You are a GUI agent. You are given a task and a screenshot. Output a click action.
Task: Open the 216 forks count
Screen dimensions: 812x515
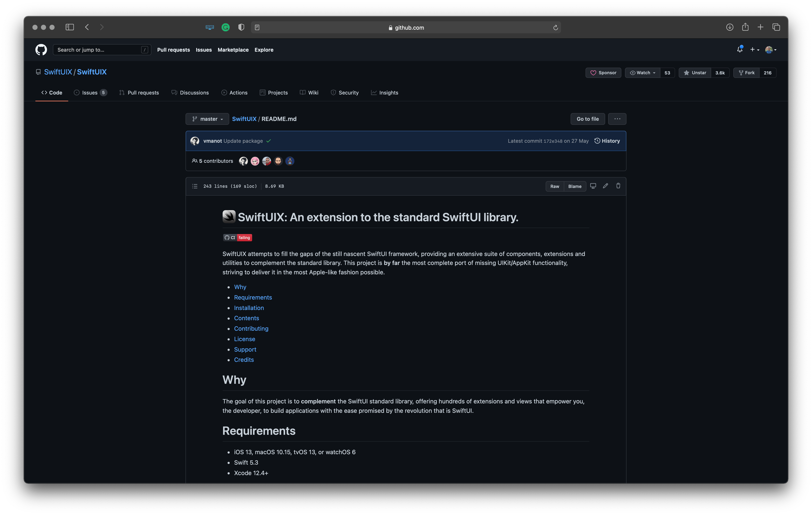[767, 73]
